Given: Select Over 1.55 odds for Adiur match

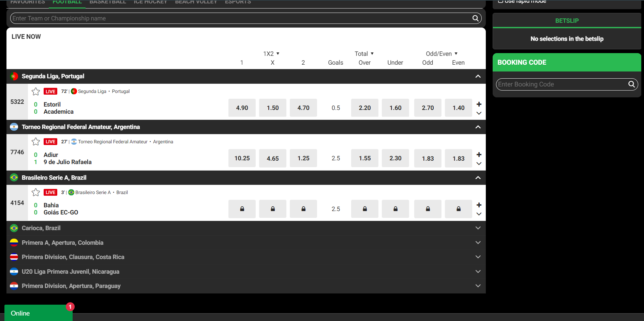Looking at the screenshot, I should pyautogui.click(x=364, y=158).
